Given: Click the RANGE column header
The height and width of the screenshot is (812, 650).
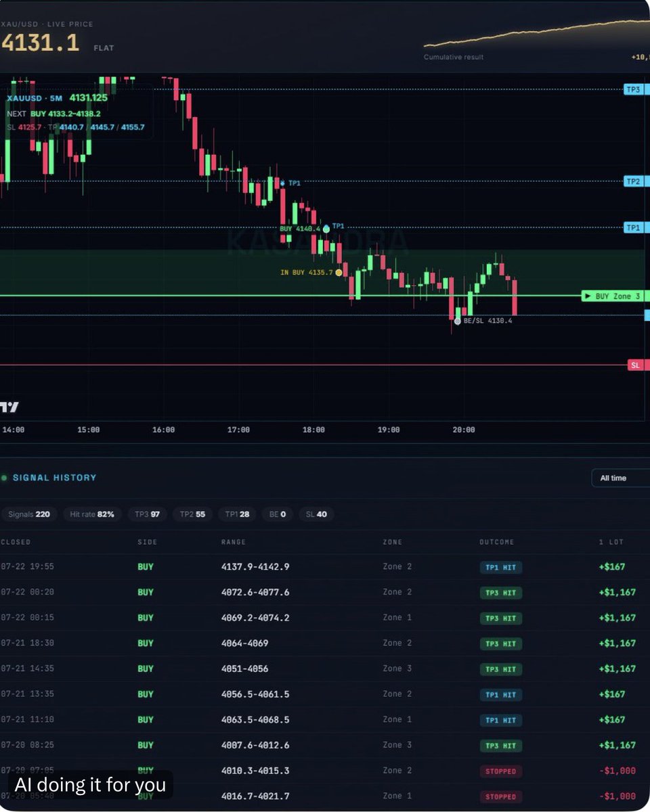Looking at the screenshot, I should [x=234, y=542].
